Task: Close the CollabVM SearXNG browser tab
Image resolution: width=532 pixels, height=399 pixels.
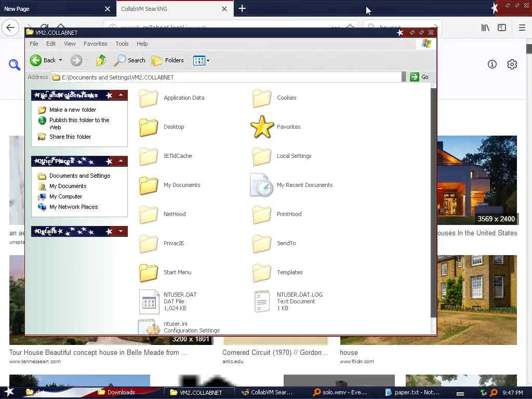Action: coord(224,9)
